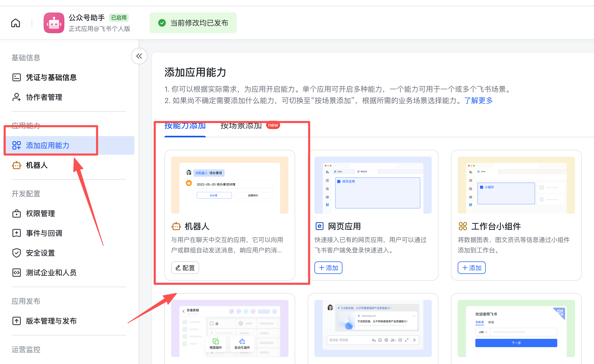This screenshot has width=594, height=364.
Task: Click the home icon in header
Action: (x=16, y=23)
